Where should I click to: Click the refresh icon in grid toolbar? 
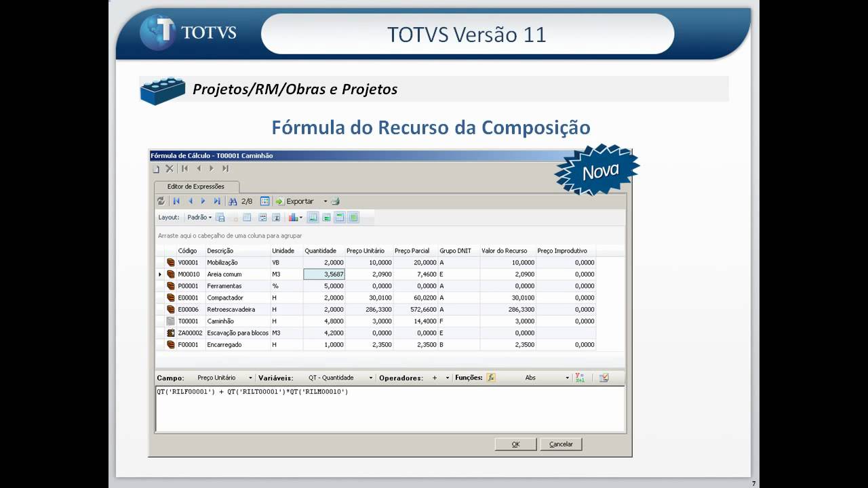[x=161, y=201]
